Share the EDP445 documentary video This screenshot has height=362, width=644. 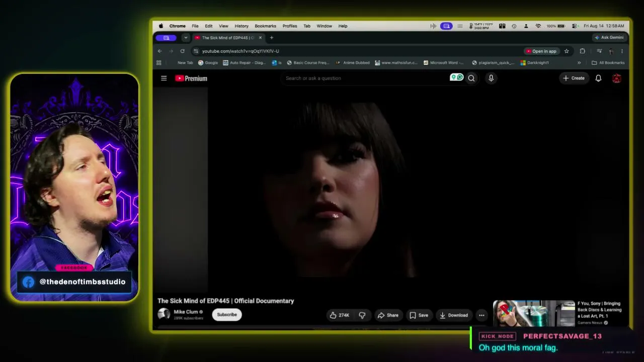tap(388, 315)
